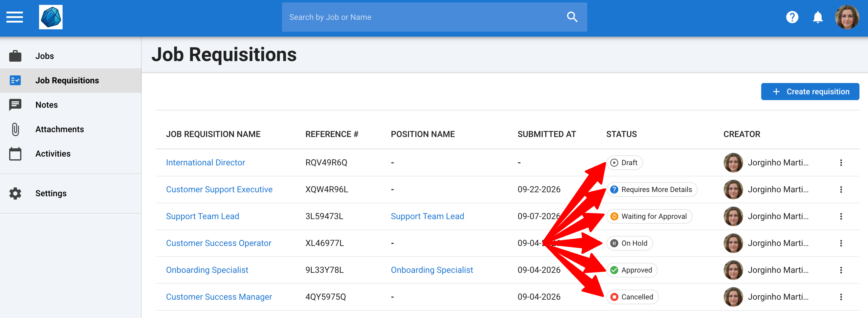Open the help question mark icon
The height and width of the screenshot is (318, 868).
click(x=792, y=17)
